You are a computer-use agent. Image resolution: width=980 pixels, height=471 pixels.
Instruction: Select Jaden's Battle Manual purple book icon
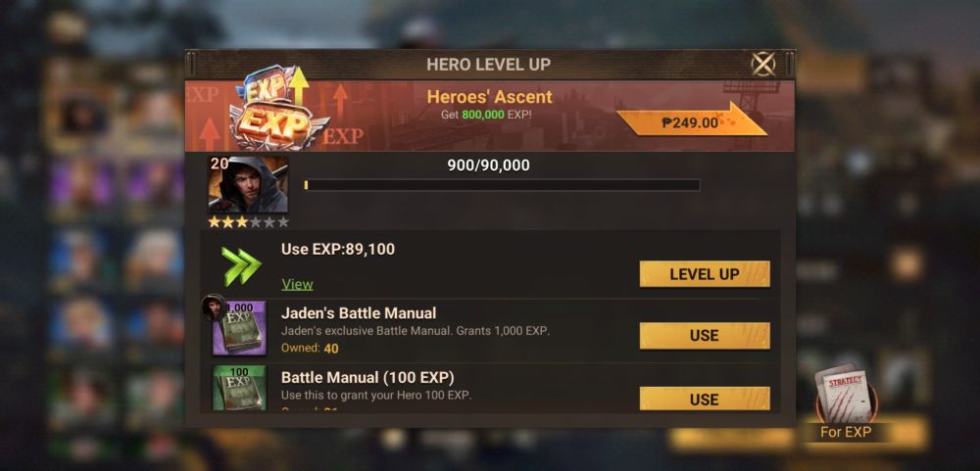coord(239,329)
